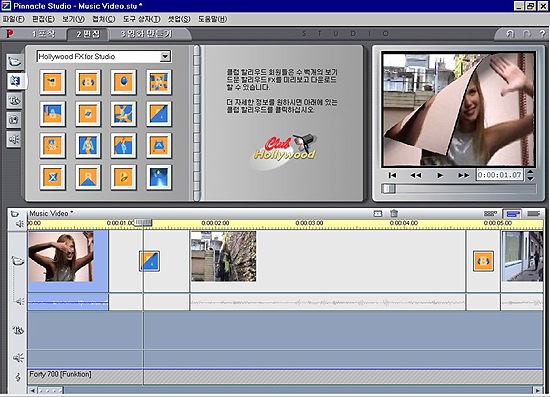Rewind the preview player
550x397 pixels.
coord(416,175)
